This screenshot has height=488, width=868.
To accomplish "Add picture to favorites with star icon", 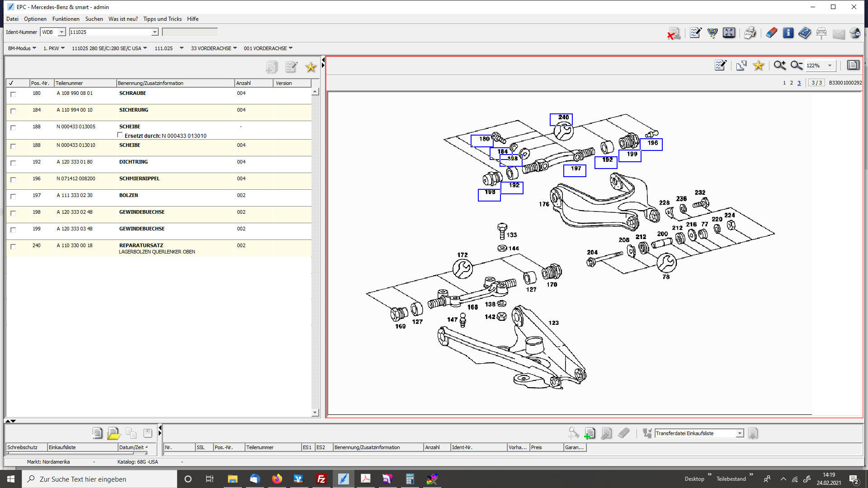I will point(759,66).
